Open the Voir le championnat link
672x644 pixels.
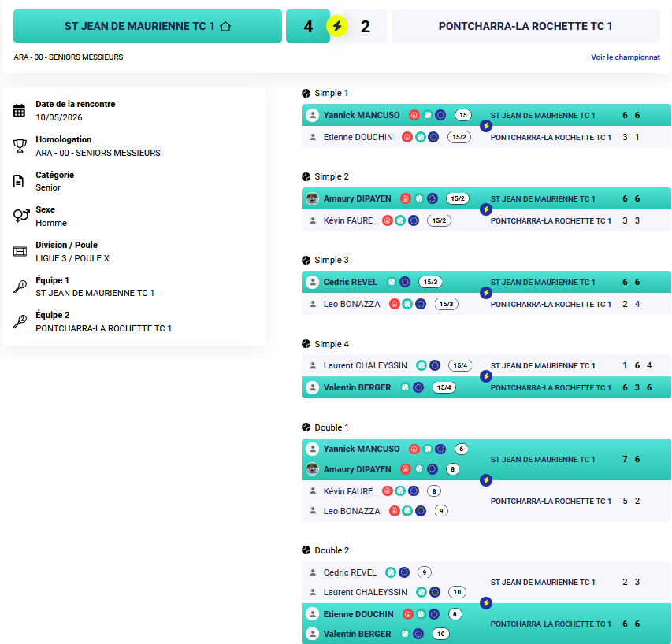point(626,57)
